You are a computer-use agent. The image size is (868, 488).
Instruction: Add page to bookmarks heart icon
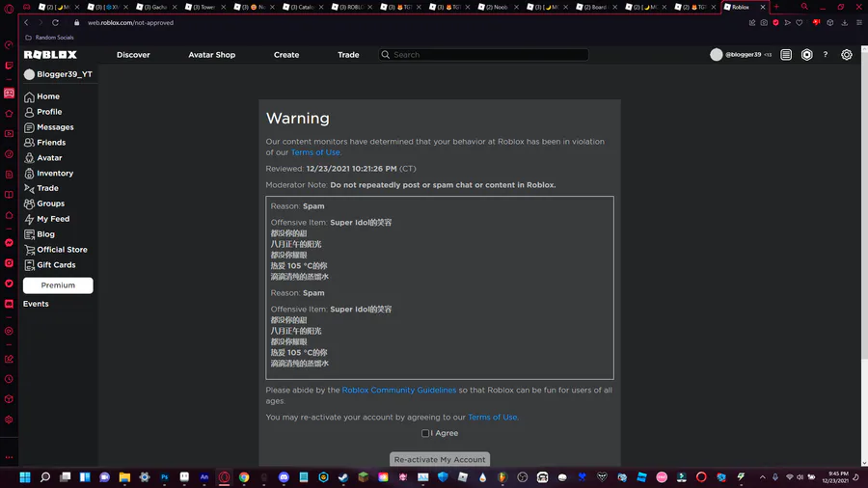800,23
